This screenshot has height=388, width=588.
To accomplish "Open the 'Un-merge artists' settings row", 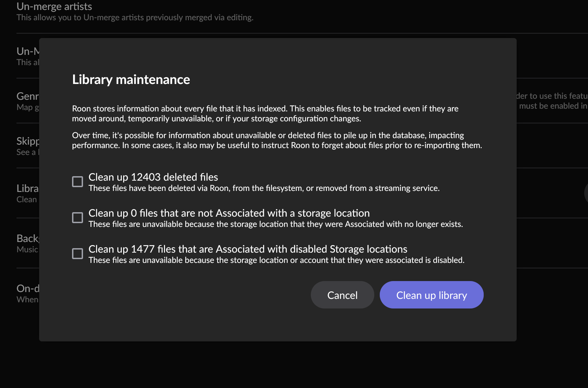I will pyautogui.click(x=54, y=7).
